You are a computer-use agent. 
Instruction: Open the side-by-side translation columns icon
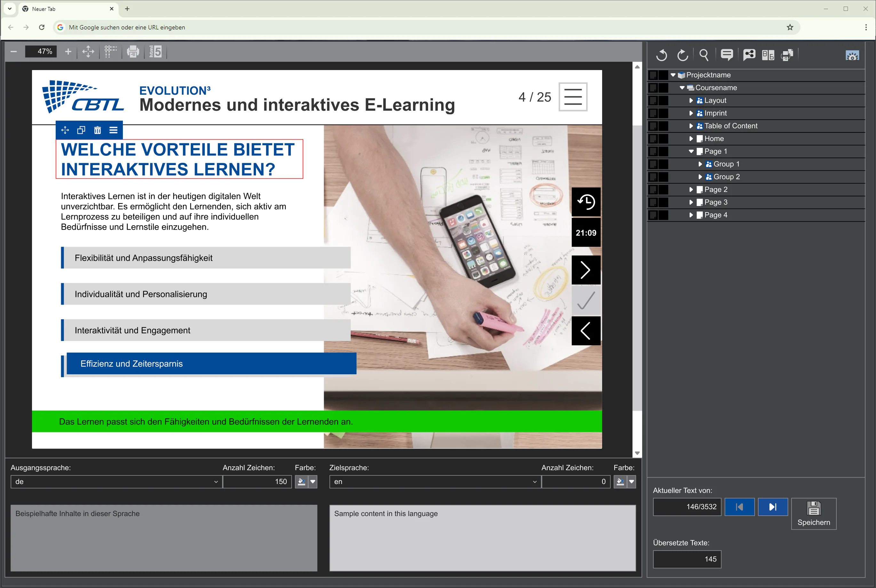[x=768, y=55]
